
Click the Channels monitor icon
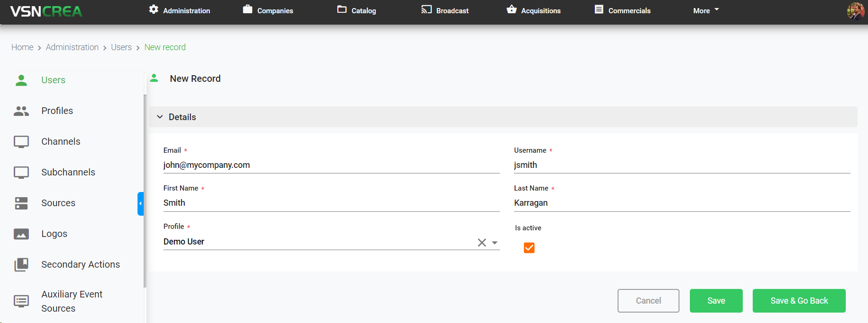tap(21, 142)
